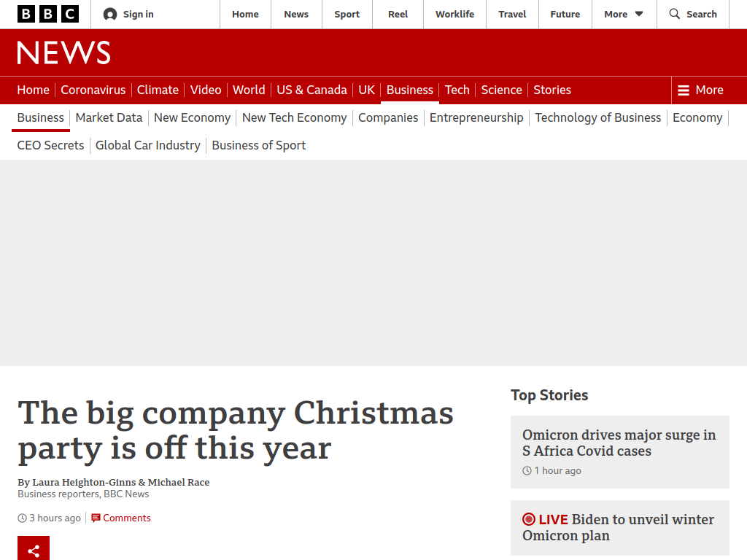The height and width of the screenshot is (560, 747).
Task: Click the red LIVE circle icon
Action: coord(529,519)
